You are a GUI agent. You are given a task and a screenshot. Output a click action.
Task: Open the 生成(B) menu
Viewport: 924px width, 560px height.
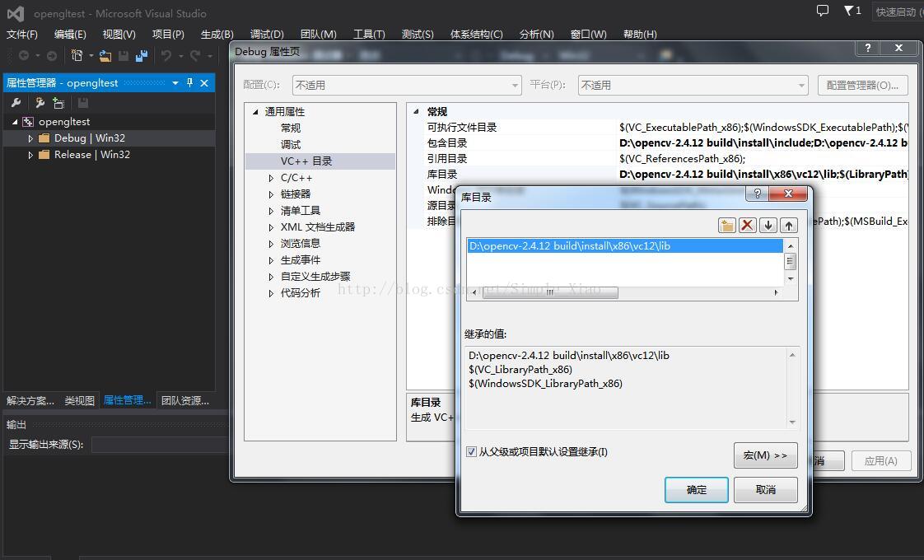coord(217,35)
